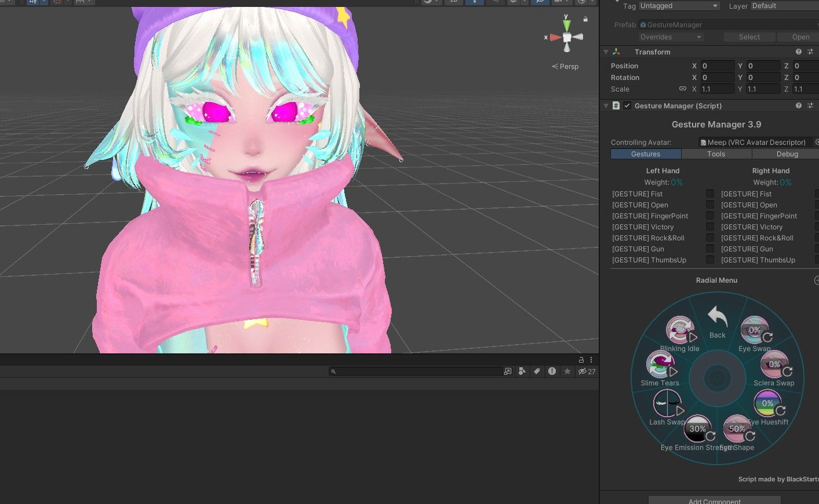Click the scene gizmo lock icon
The image size is (819, 504).
pyautogui.click(x=585, y=19)
